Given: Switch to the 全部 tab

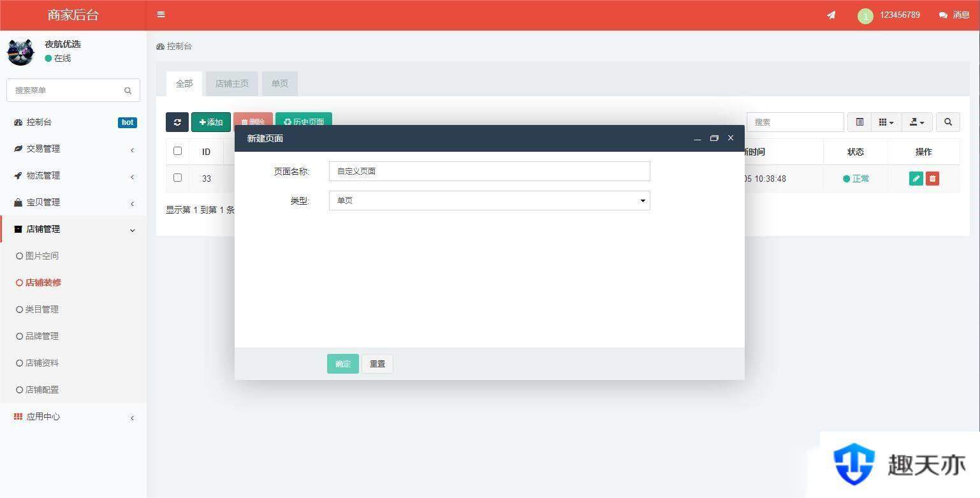Looking at the screenshot, I should pos(184,84).
